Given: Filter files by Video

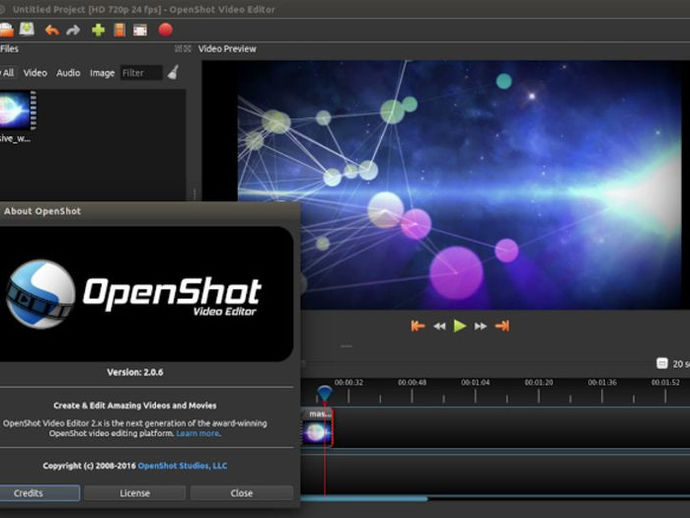Looking at the screenshot, I should [x=35, y=73].
